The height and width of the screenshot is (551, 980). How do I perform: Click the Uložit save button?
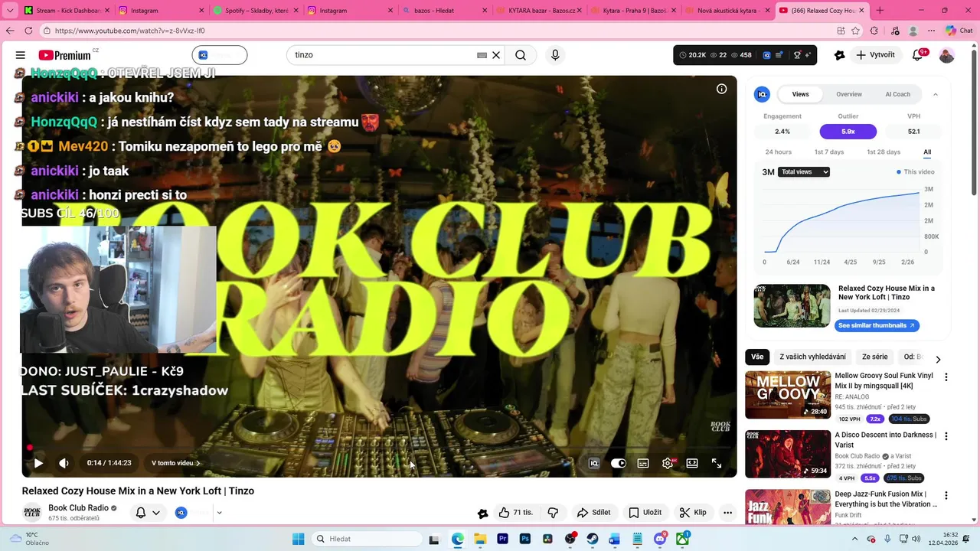click(645, 513)
